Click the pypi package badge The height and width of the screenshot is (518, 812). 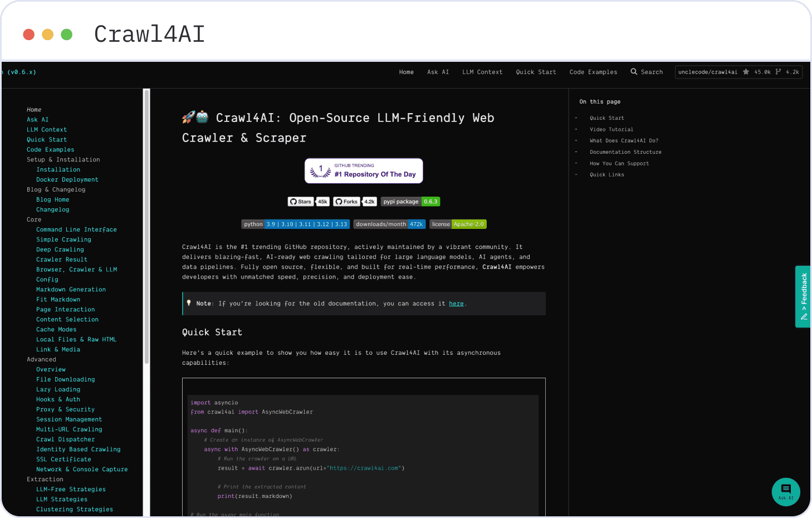coord(410,202)
